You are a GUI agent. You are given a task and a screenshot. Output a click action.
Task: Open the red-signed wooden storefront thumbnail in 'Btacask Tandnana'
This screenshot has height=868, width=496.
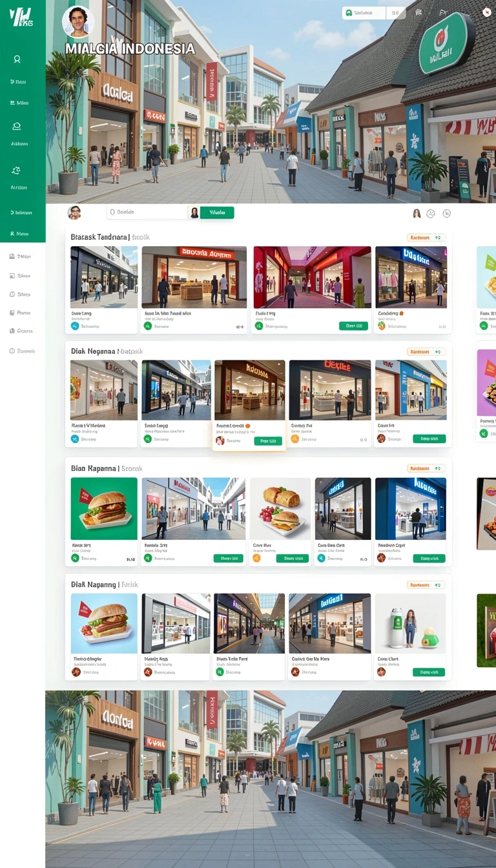click(x=194, y=277)
